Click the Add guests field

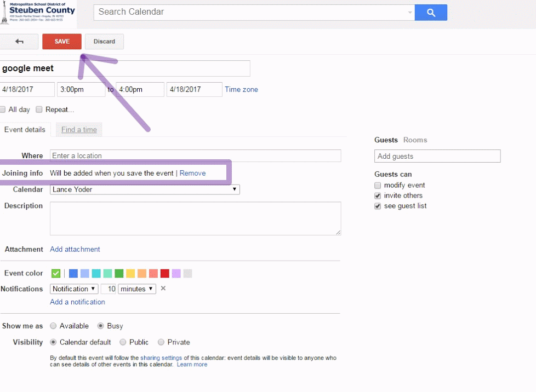pos(437,156)
